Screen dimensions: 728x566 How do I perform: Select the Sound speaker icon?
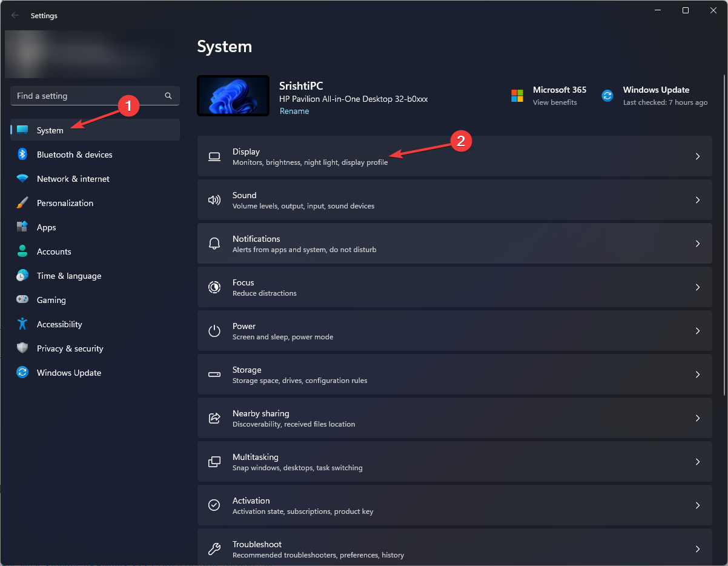click(x=214, y=200)
